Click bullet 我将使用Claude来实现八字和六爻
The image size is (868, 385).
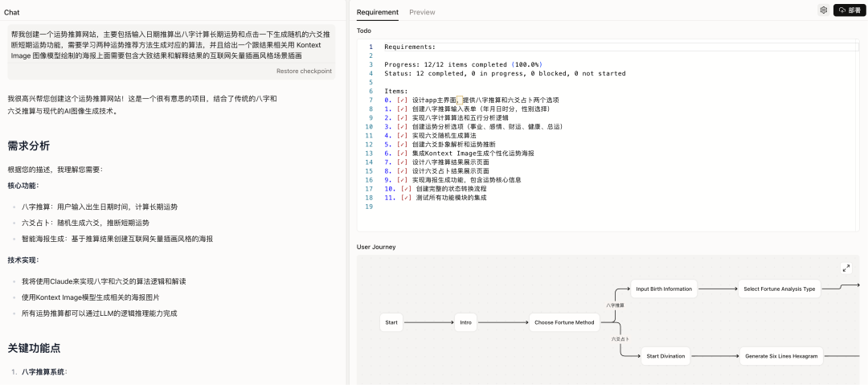104,281
